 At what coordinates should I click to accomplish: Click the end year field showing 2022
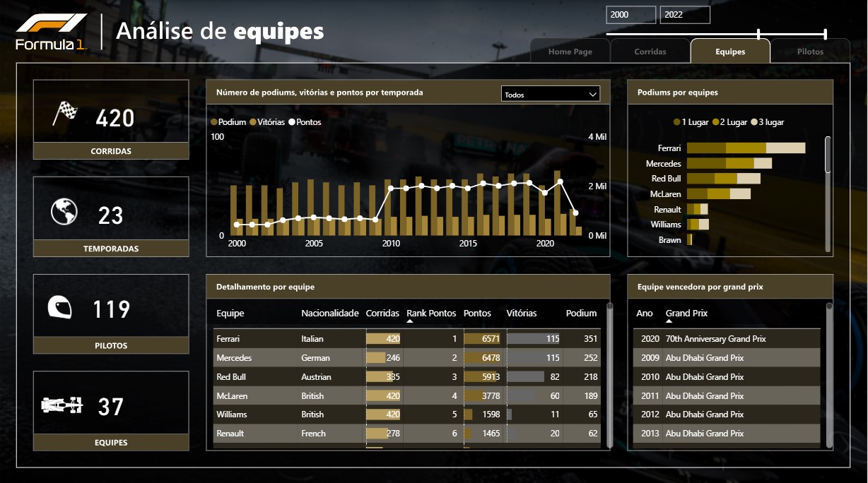685,14
